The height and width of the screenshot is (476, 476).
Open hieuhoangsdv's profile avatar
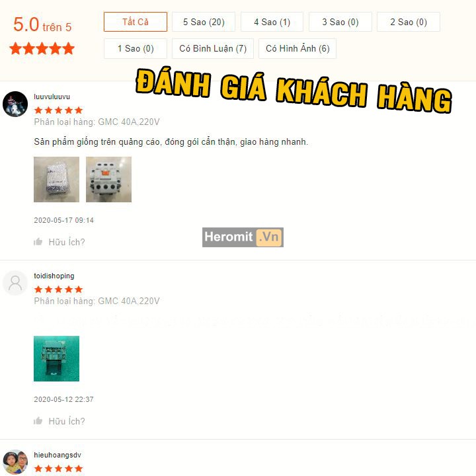[x=15, y=462]
